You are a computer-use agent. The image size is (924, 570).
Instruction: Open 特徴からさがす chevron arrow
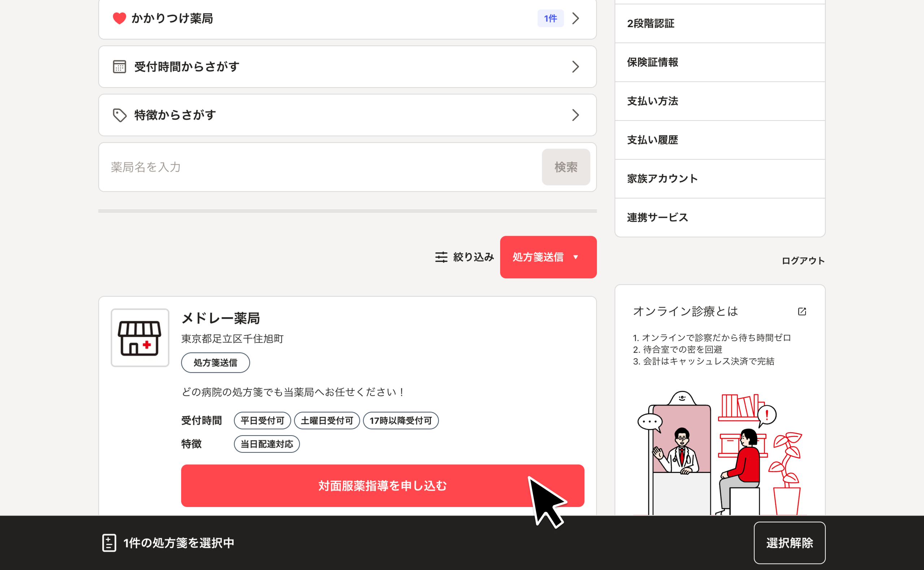575,115
